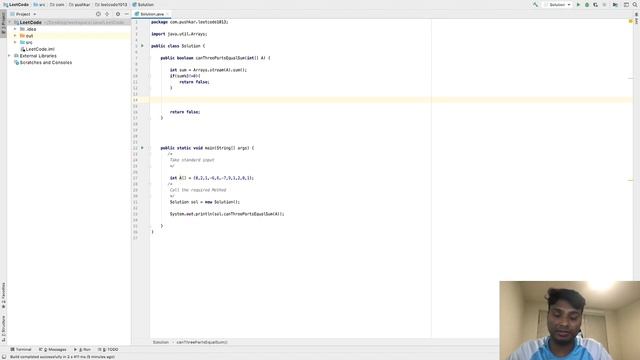Click the com breadcrumb in navigation bar

[57, 4]
